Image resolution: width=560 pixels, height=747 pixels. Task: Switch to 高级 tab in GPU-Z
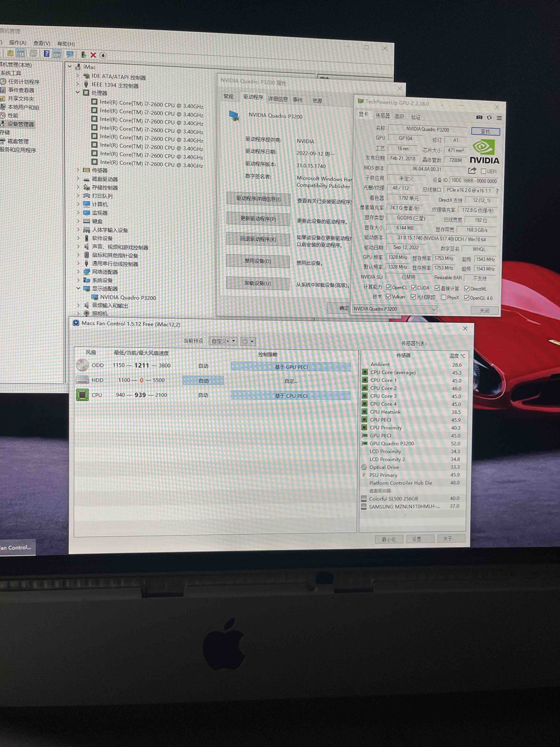[399, 117]
